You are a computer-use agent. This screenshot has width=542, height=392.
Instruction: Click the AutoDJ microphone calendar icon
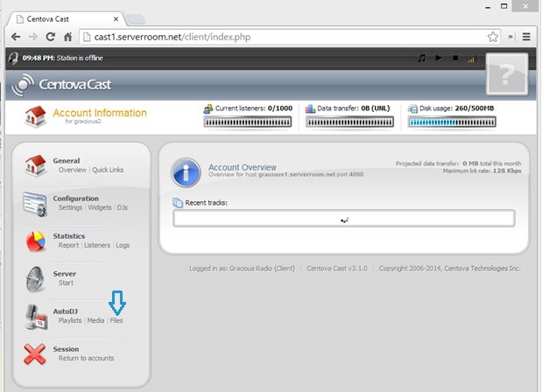36,317
